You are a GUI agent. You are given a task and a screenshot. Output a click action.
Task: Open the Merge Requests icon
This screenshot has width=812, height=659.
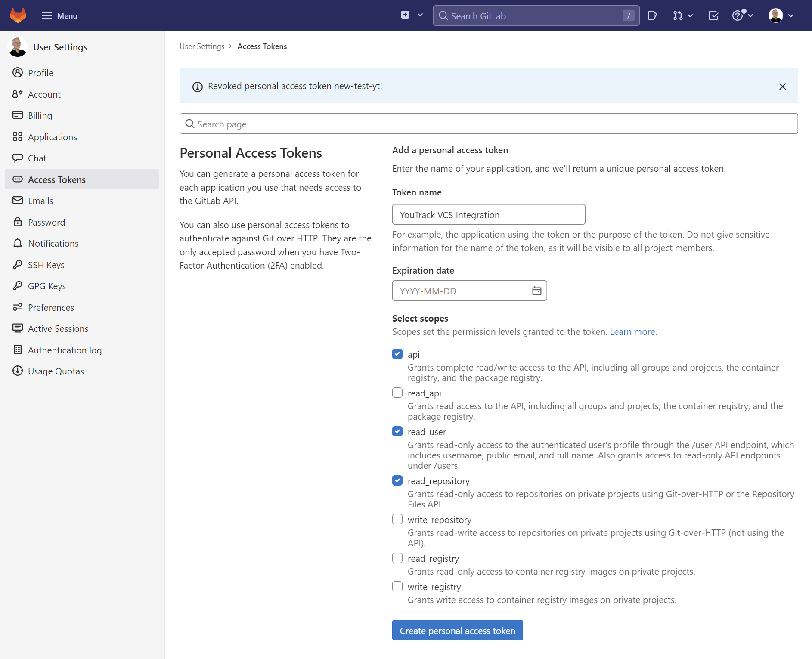tap(677, 15)
